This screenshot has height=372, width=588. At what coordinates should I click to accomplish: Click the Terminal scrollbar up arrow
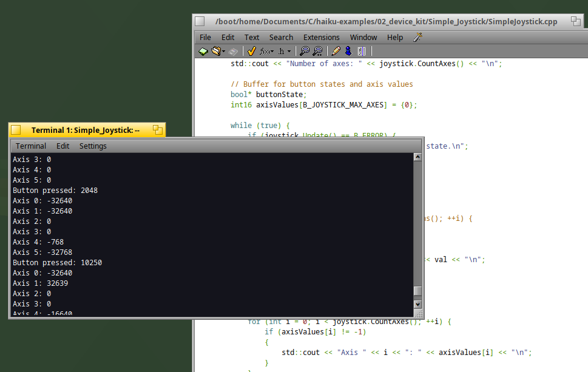[x=417, y=157]
